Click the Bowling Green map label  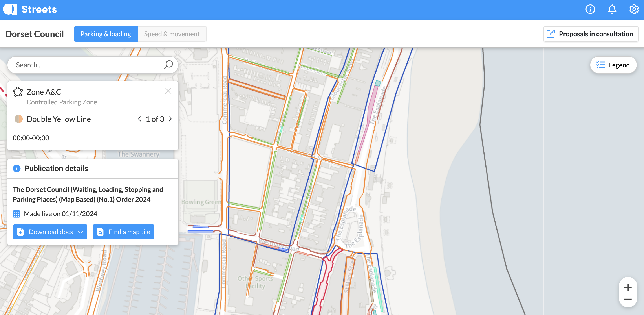coord(201,202)
